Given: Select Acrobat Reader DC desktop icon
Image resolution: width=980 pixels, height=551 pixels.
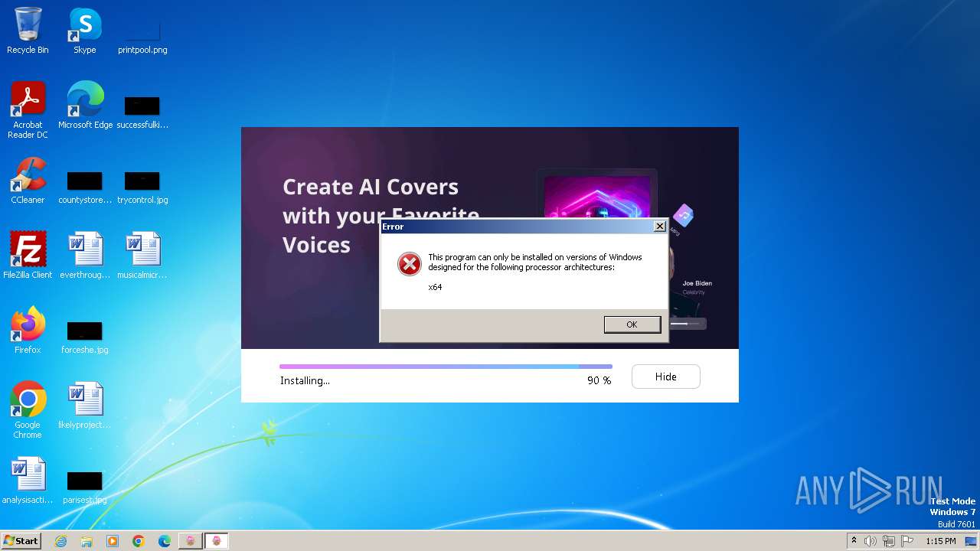Looking at the screenshot, I should click(28, 110).
